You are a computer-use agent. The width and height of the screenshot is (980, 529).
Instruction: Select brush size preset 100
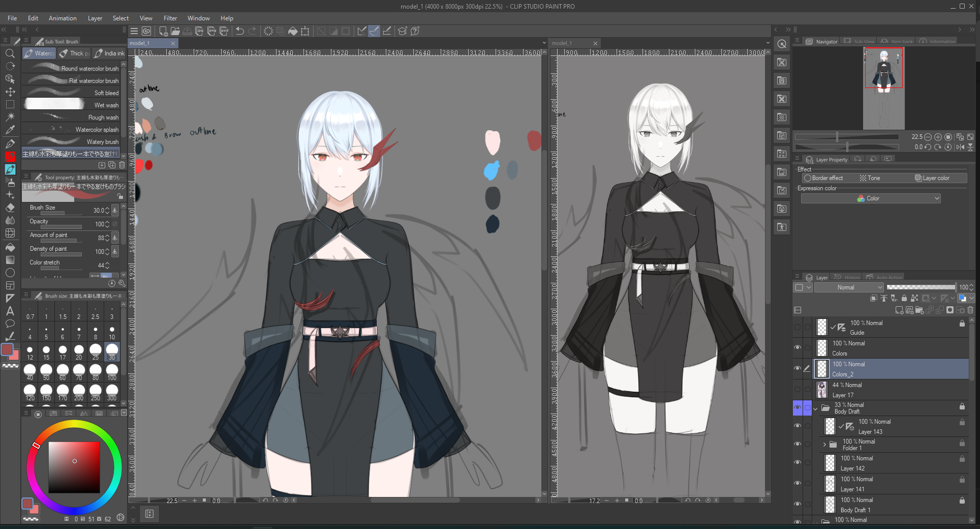112,370
